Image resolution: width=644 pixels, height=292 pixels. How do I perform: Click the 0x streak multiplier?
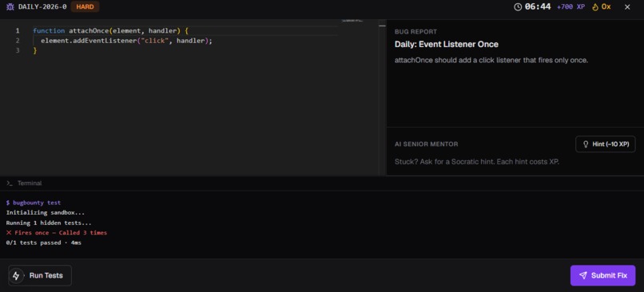606,7
